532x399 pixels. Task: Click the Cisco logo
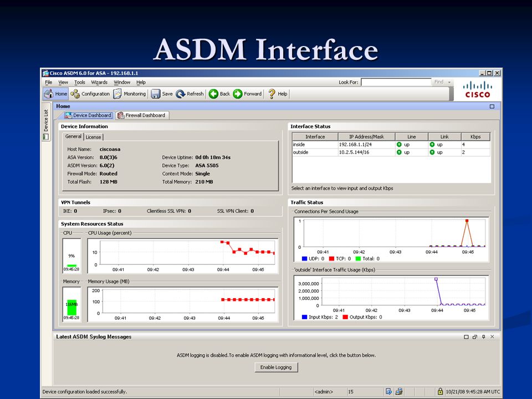tap(477, 90)
